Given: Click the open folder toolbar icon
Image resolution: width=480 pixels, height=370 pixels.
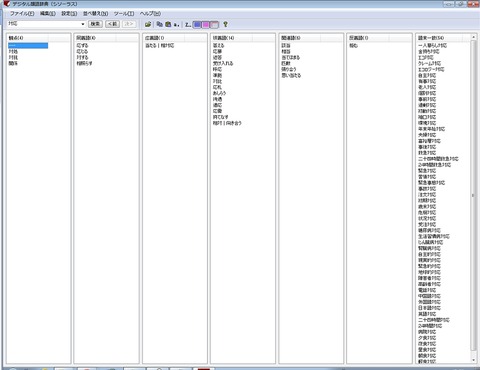Looking at the screenshot, I should tap(148, 24).
